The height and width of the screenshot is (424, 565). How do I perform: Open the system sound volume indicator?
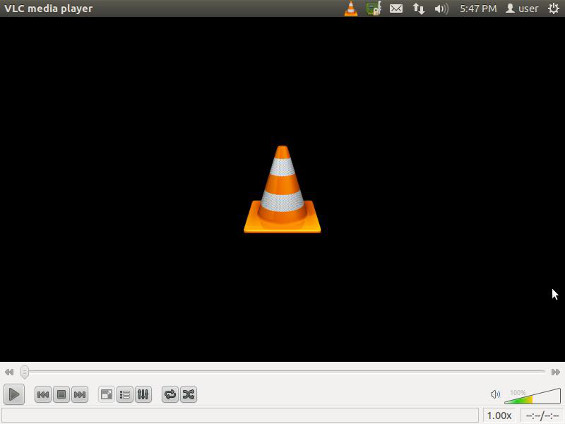click(441, 8)
